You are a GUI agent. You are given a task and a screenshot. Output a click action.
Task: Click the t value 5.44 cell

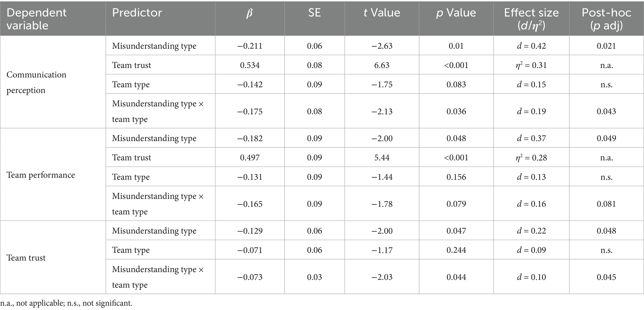coord(382,158)
